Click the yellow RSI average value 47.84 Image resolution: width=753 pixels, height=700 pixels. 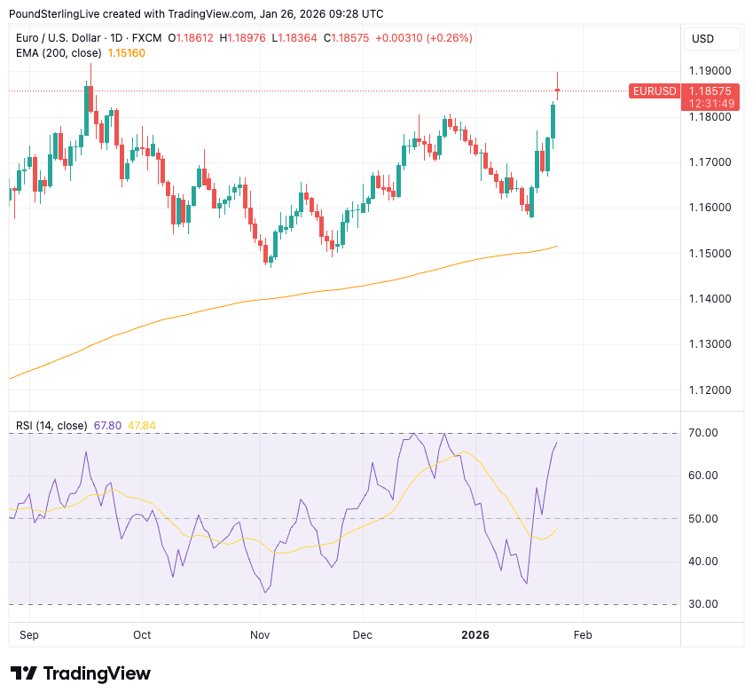[x=142, y=426]
